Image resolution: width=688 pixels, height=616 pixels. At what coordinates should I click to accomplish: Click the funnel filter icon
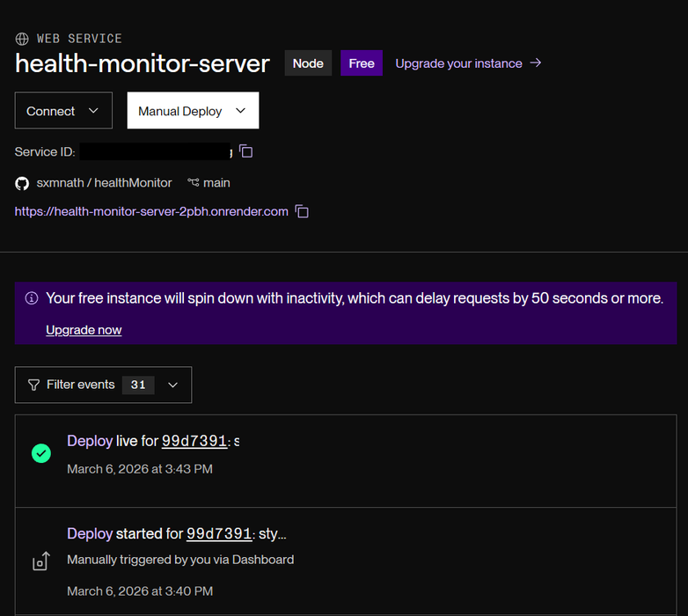pos(33,385)
